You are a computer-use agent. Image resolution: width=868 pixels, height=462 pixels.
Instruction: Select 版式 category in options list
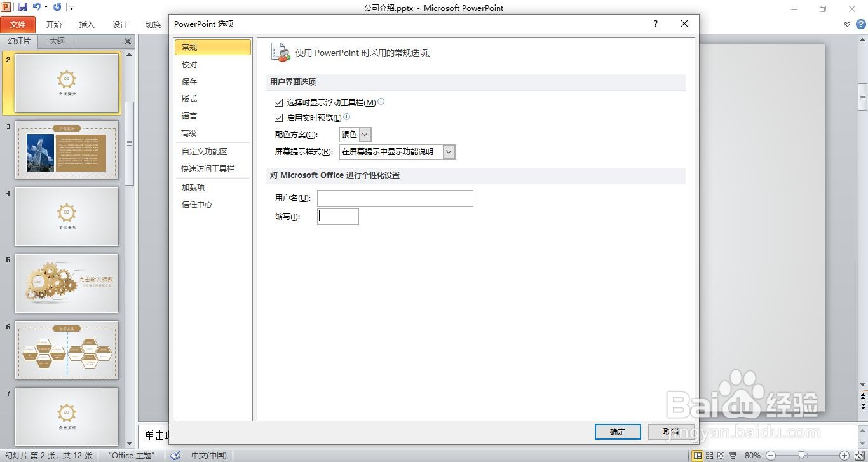(213, 99)
